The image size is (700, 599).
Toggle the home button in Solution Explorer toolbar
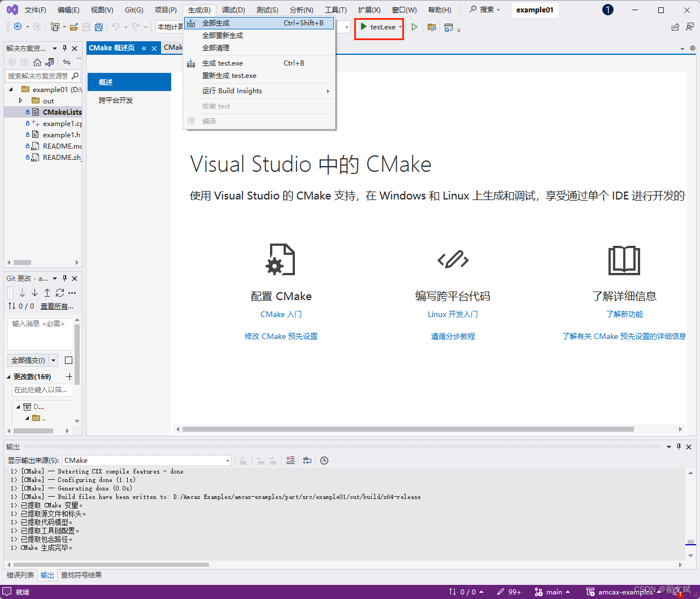[x=38, y=62]
